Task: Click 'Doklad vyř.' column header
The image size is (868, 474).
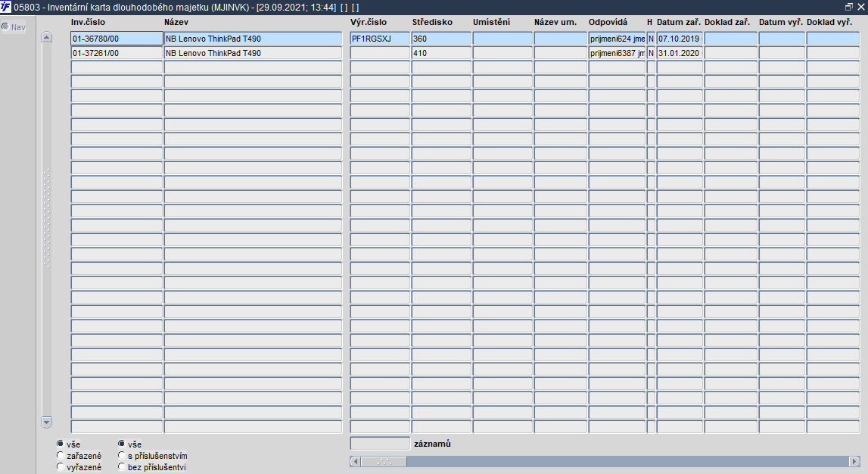Action: (829, 22)
